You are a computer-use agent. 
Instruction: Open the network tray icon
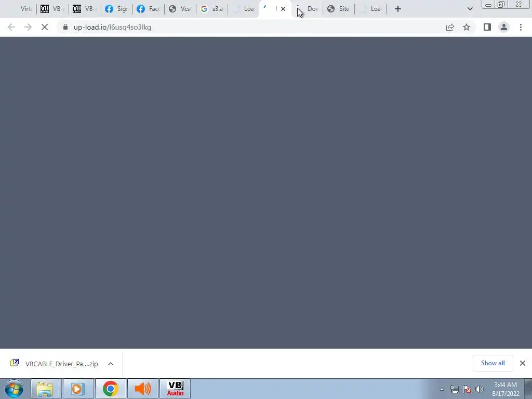point(454,389)
